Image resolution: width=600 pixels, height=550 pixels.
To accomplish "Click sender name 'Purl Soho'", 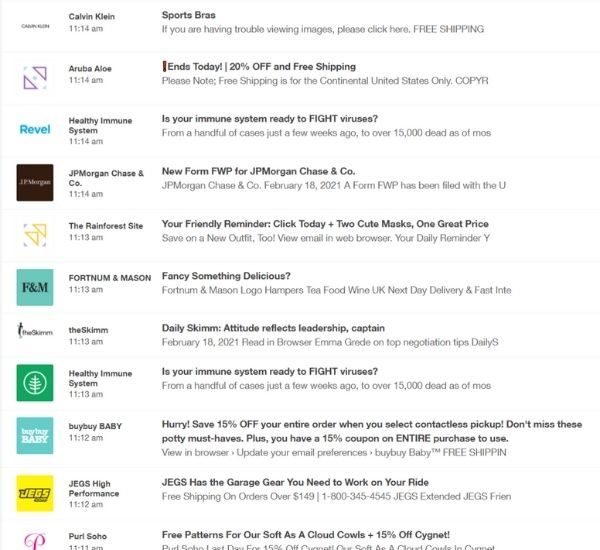I will tap(88, 536).
